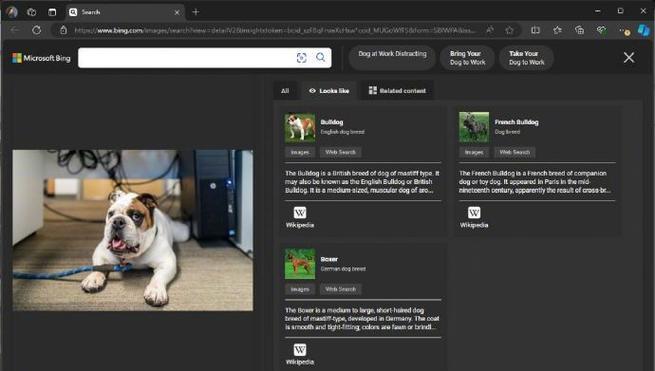The height and width of the screenshot is (371, 655).
Task: Click Images button under Boxer
Action: 300,289
